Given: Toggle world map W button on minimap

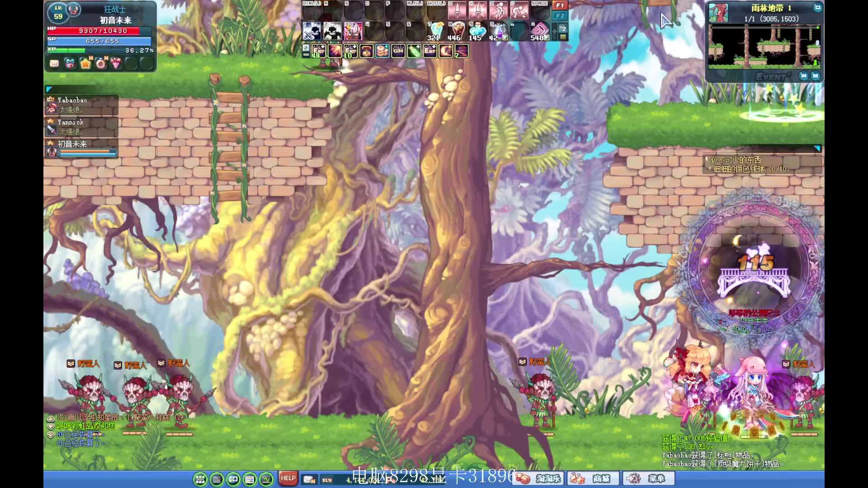Looking at the screenshot, I should (803, 76).
